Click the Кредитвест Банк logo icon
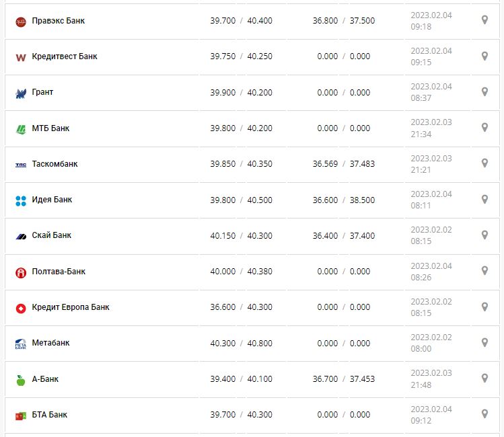 click(20, 57)
